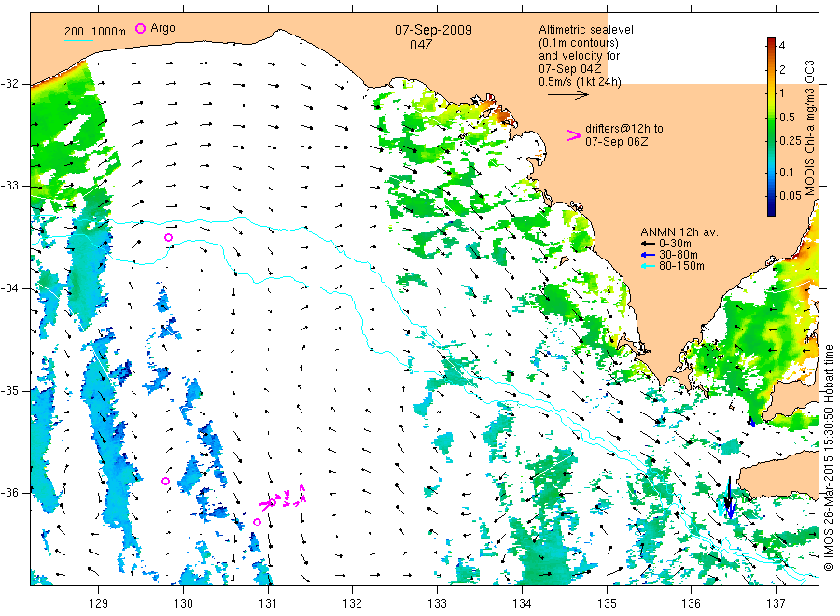Click the longitude axis label 133
Image resolution: width=840 pixels, height=616 pixels.
tap(437, 604)
